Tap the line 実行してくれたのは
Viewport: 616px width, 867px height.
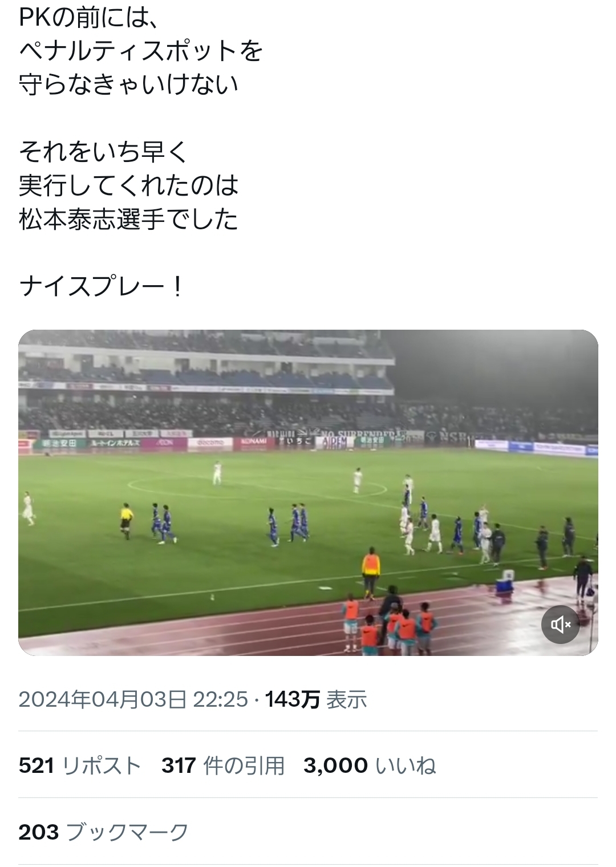point(128,185)
